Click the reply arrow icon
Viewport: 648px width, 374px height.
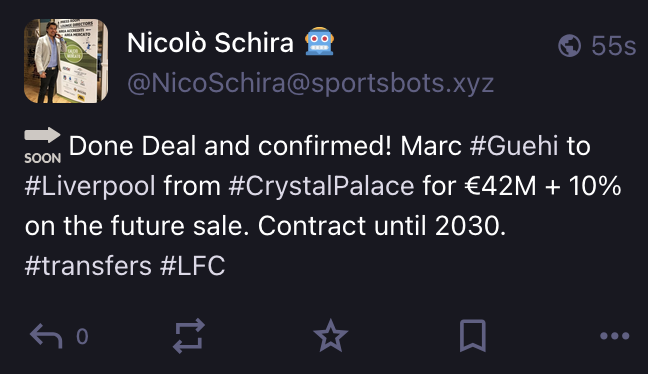46,336
